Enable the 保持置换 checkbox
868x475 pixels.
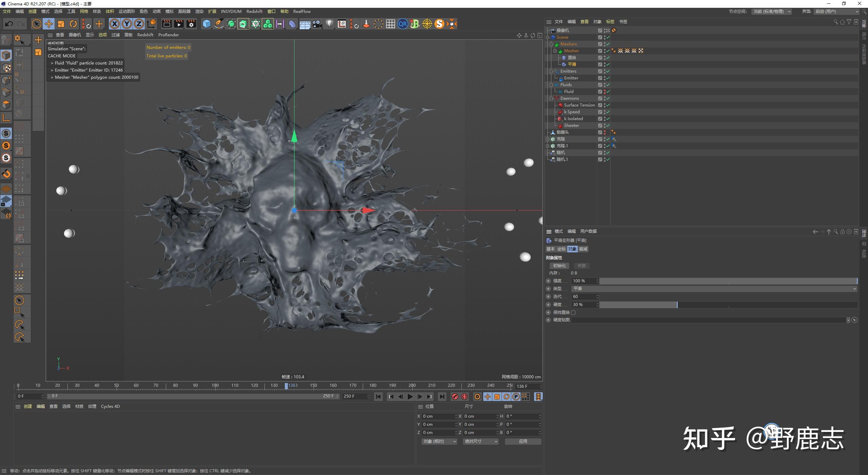[573, 312]
